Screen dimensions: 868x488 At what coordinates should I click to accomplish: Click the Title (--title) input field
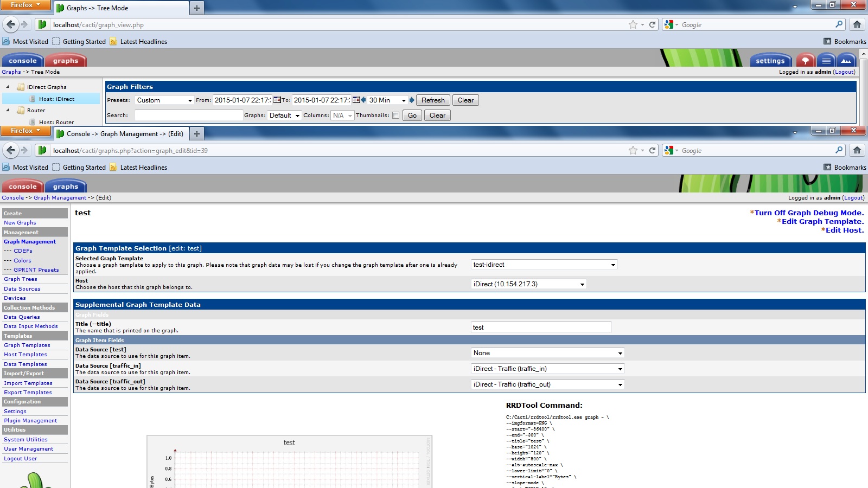pos(541,328)
